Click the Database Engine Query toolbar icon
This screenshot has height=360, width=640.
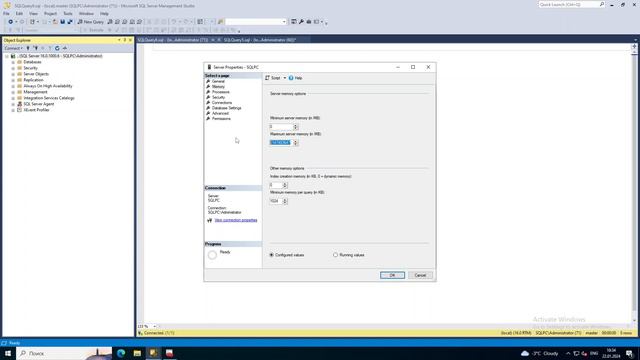click(x=110, y=22)
